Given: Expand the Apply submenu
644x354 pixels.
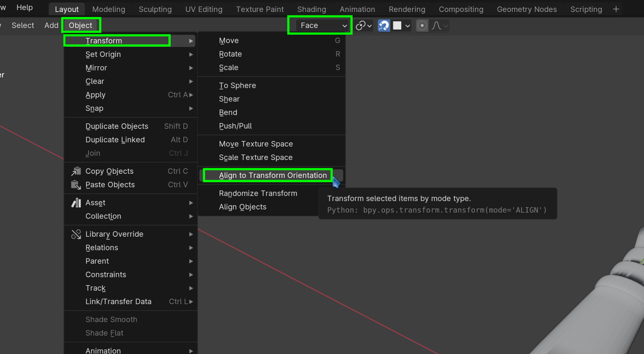Looking at the screenshot, I should [130, 95].
